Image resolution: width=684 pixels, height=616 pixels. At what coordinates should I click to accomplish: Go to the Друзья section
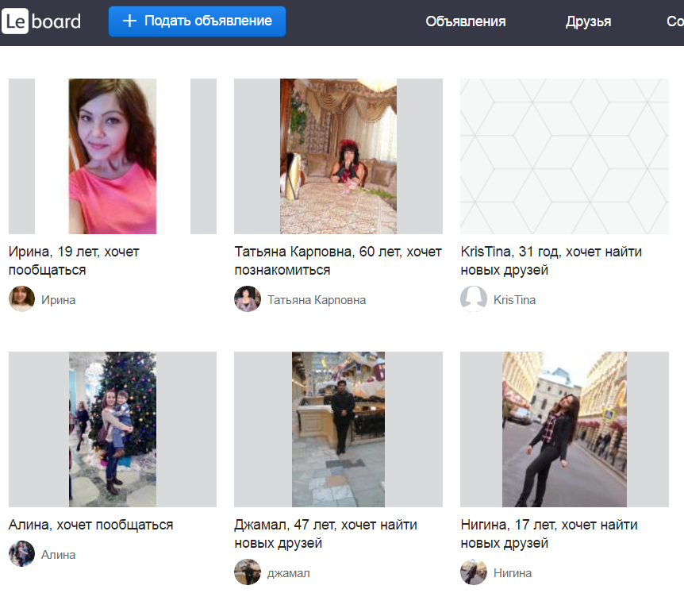(x=588, y=22)
